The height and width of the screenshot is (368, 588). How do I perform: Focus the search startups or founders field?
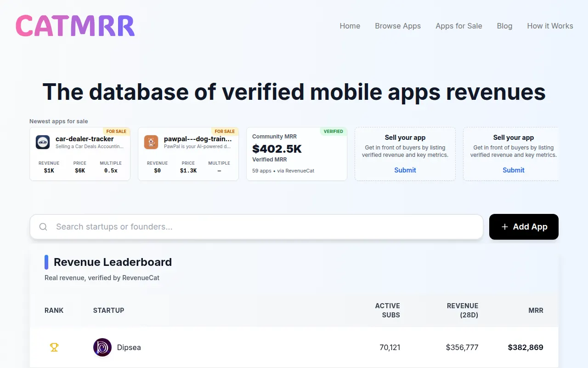tap(256, 227)
